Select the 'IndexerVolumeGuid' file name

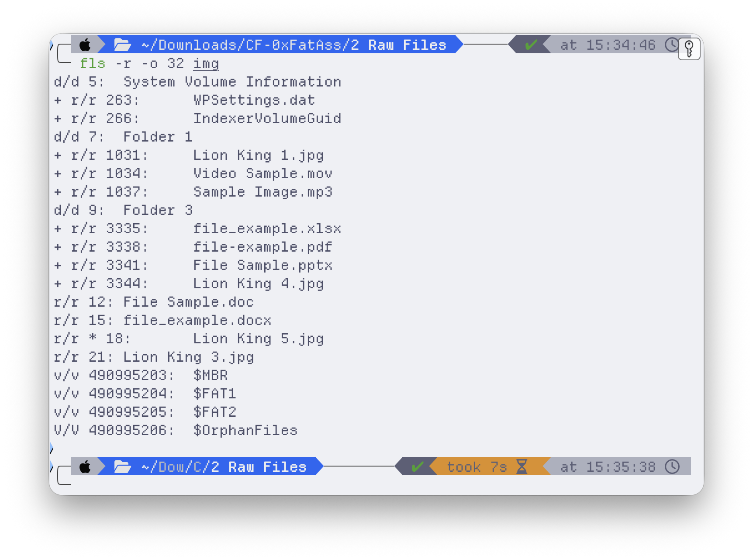[x=267, y=118]
